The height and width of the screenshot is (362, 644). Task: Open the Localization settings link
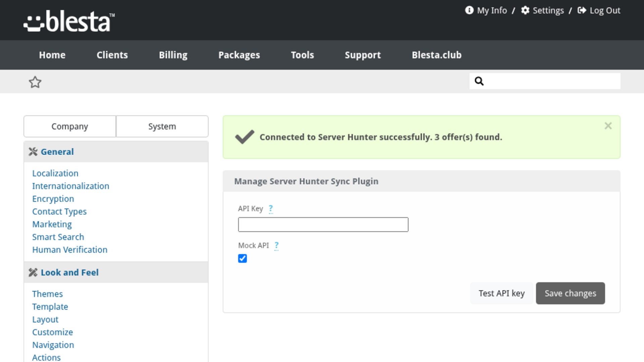55,173
